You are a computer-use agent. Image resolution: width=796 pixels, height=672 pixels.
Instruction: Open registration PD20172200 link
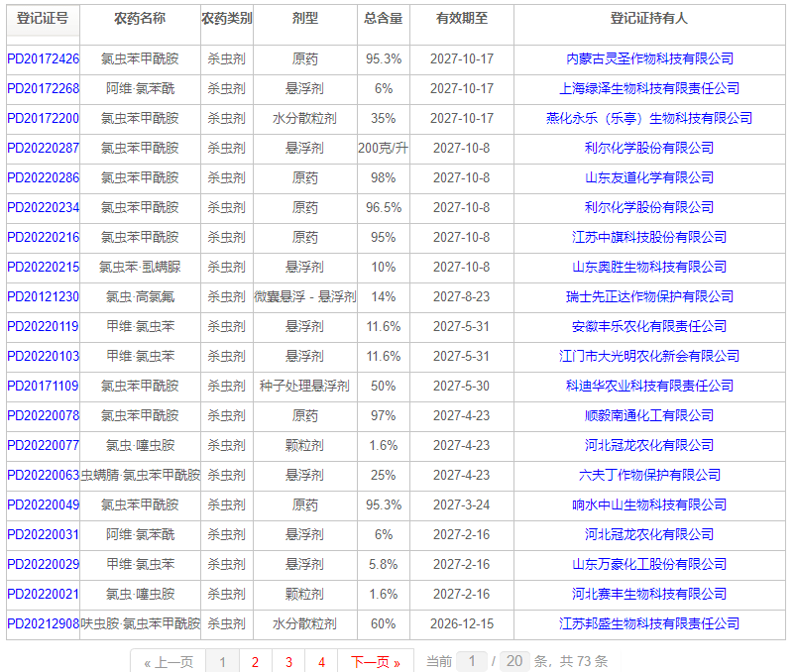pyautogui.click(x=44, y=118)
